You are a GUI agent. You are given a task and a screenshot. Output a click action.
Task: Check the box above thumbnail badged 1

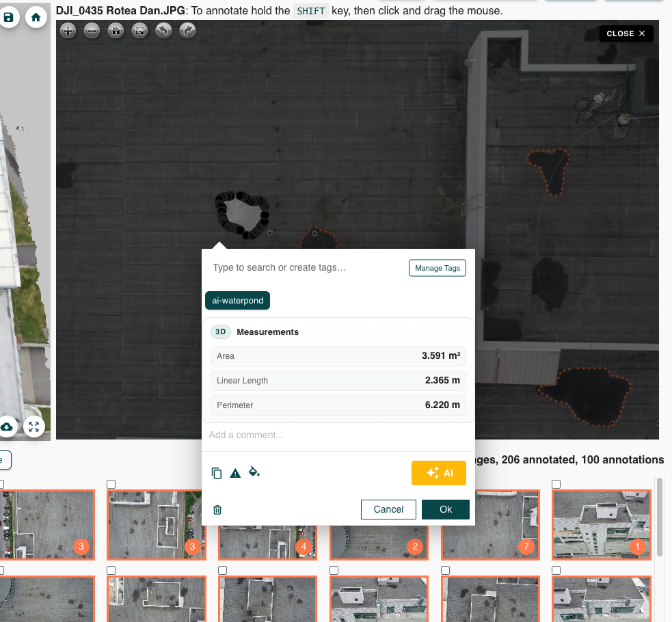pyautogui.click(x=556, y=484)
